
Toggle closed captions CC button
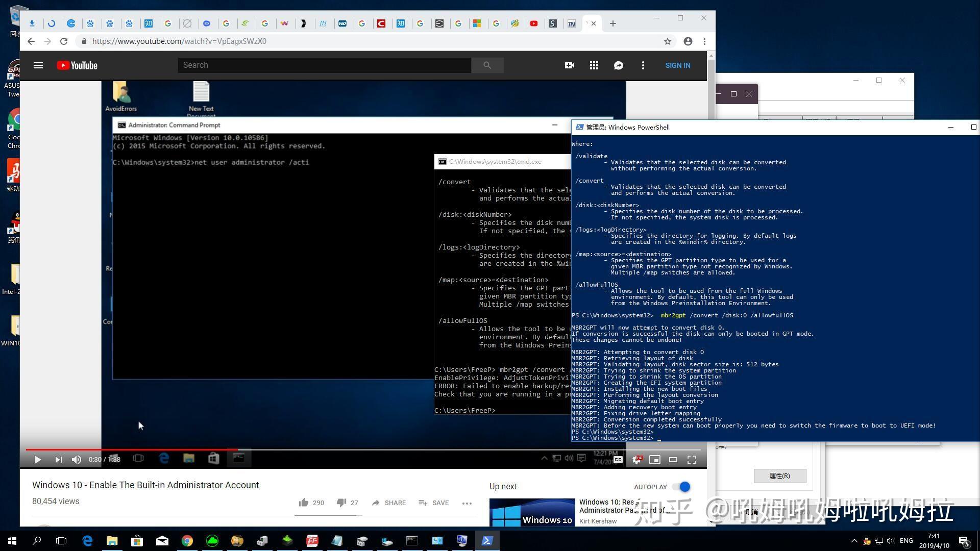(618, 460)
